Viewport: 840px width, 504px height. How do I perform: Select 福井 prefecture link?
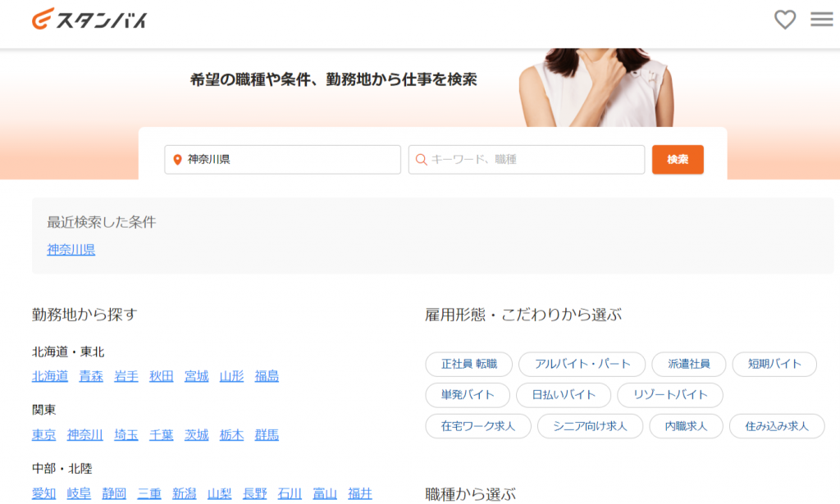tap(360, 493)
